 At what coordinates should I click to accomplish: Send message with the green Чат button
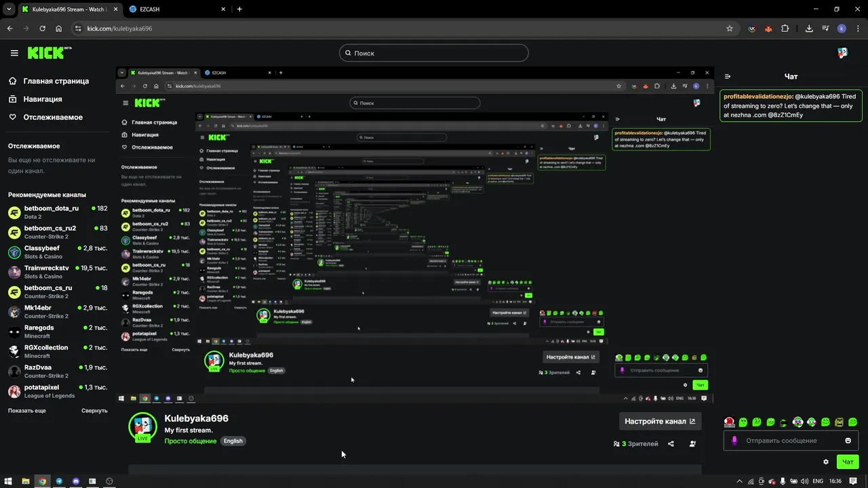(x=848, y=462)
